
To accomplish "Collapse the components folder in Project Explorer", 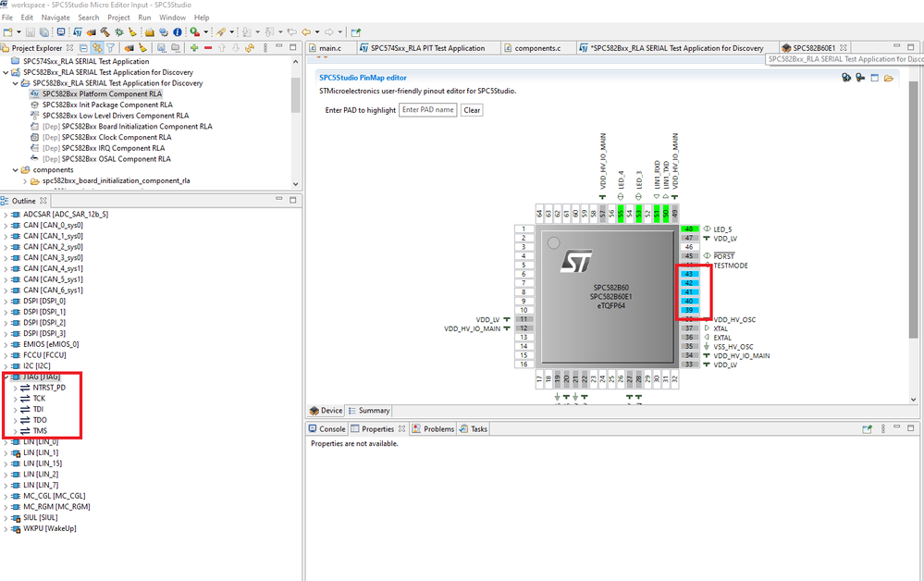I will click(16, 170).
